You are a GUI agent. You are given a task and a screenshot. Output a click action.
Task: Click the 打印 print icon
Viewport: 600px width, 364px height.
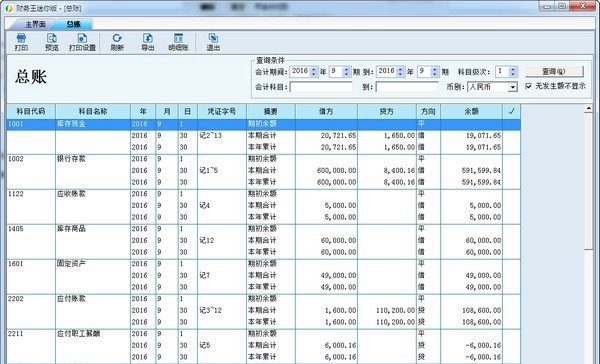coord(21,42)
